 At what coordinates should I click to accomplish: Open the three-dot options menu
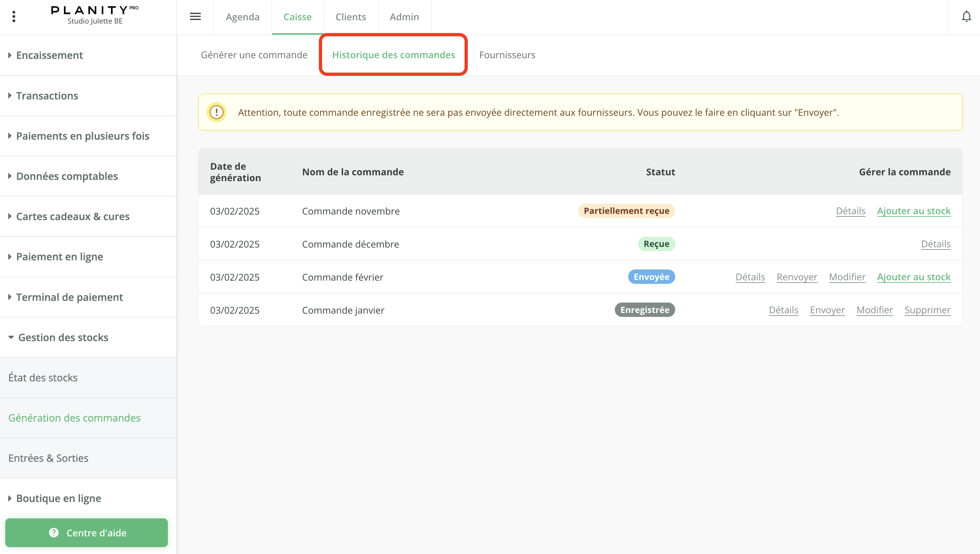14,16
